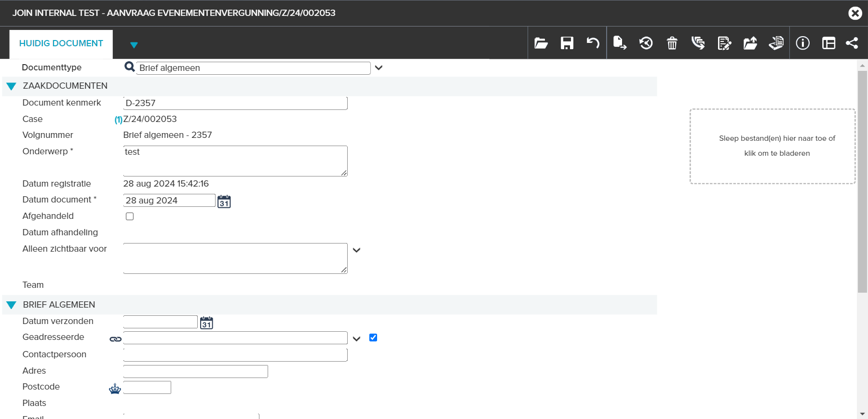Click the folder upload arrow icon

point(750,43)
